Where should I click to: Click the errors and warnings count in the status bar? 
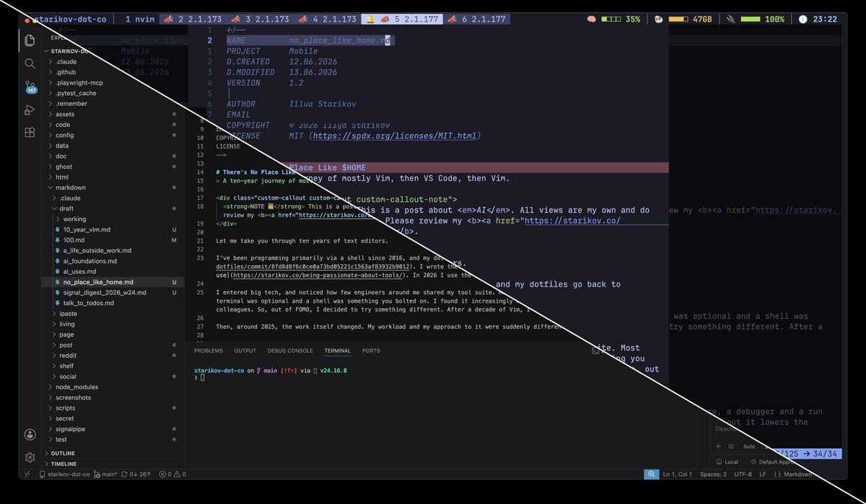pyautogui.click(x=172, y=474)
